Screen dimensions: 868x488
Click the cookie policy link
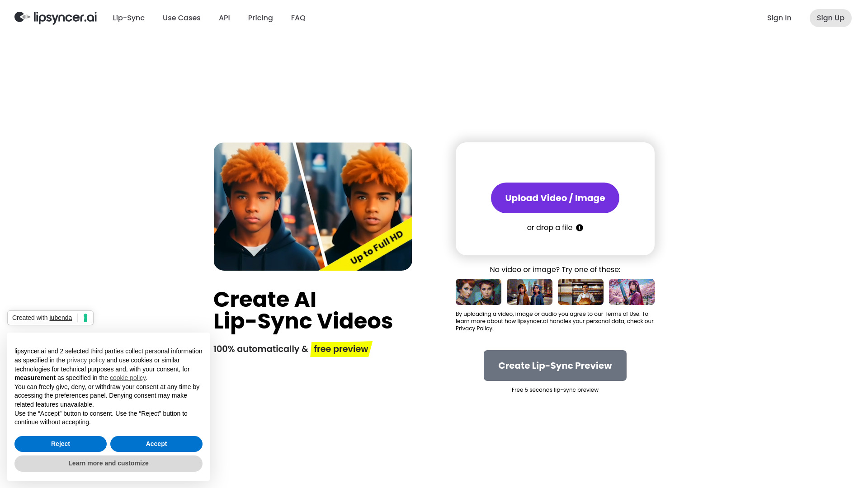[x=127, y=377]
